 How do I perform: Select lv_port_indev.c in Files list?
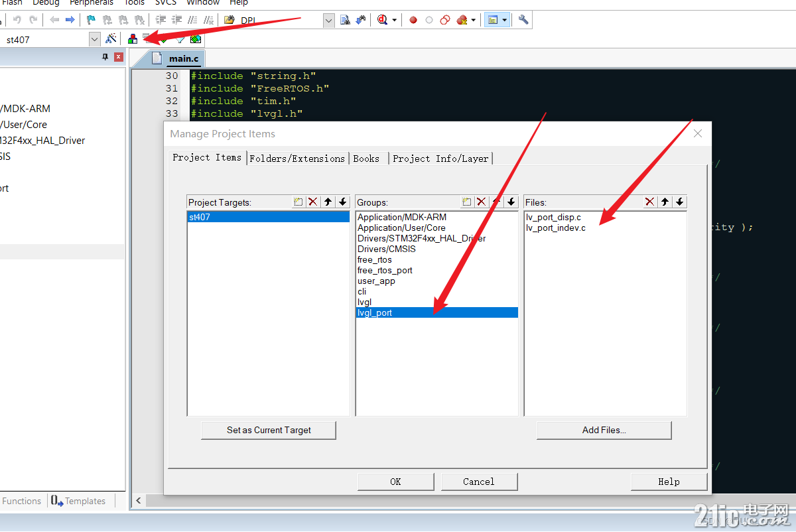(x=556, y=228)
